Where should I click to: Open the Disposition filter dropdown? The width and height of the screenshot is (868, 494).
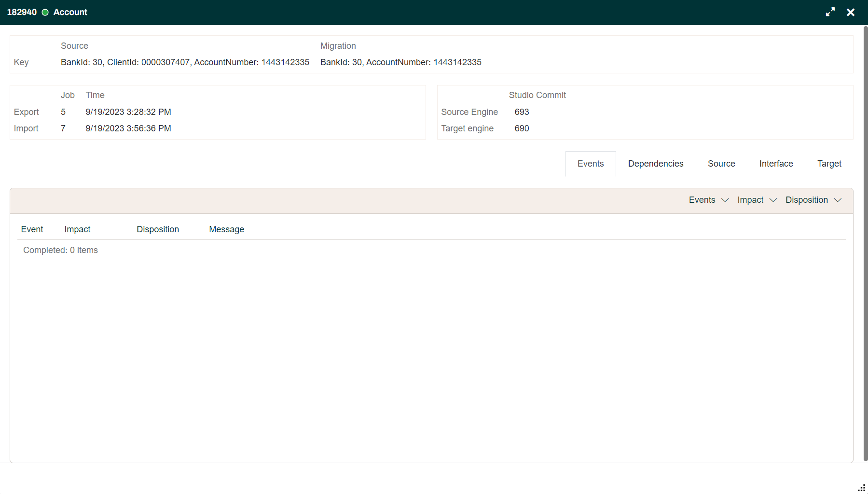pyautogui.click(x=813, y=199)
